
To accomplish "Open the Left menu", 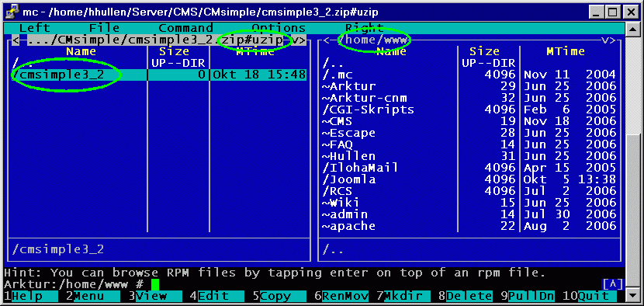I will coord(35,28).
